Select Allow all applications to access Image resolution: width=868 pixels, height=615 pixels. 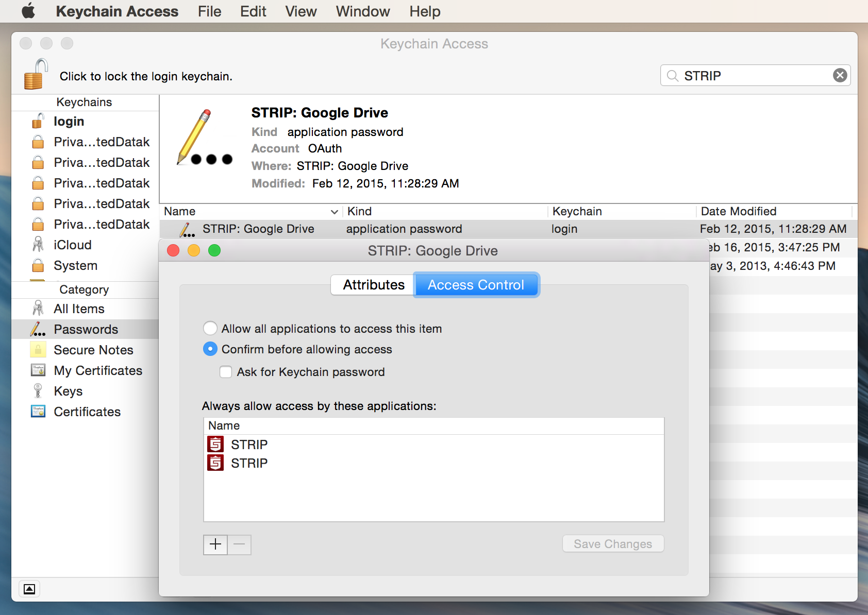(x=210, y=328)
